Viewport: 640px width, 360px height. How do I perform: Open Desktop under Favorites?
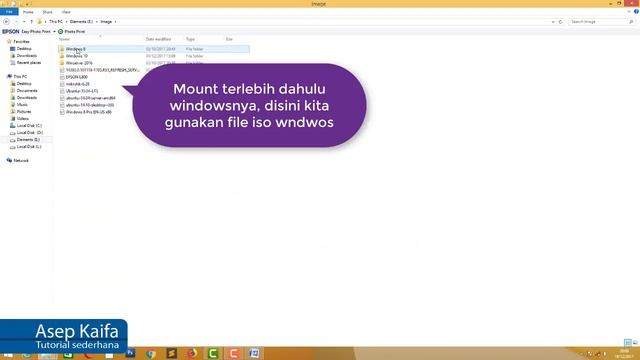point(24,49)
